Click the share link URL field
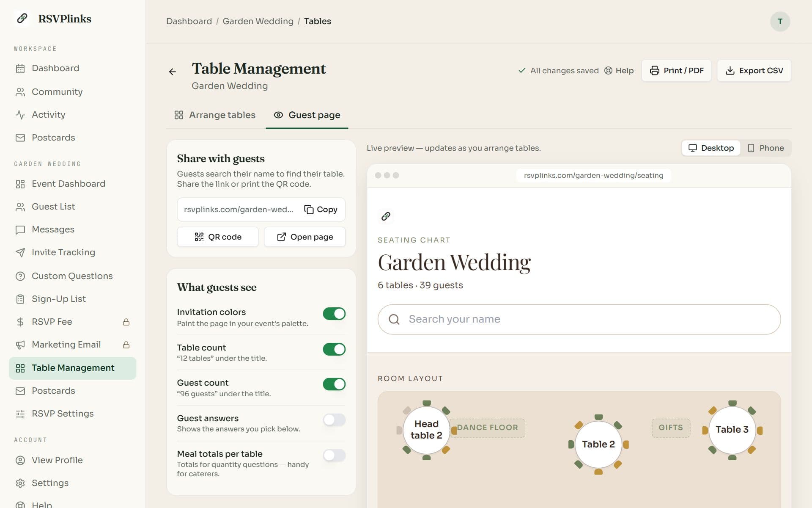This screenshot has width=812, height=508. (239, 210)
